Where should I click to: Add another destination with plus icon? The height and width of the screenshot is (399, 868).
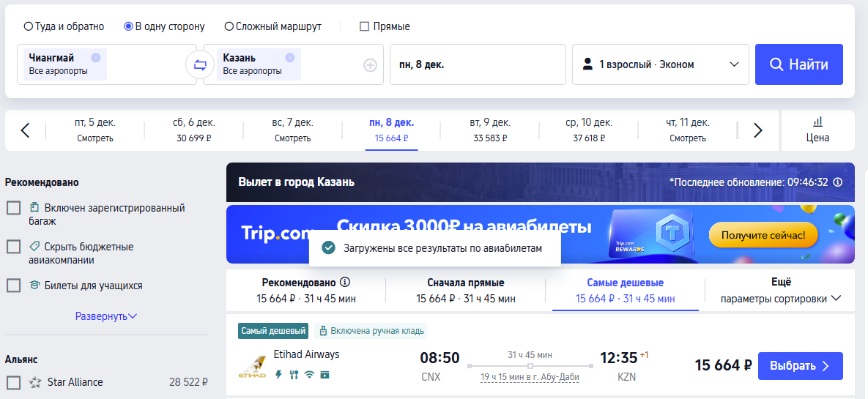(x=370, y=65)
